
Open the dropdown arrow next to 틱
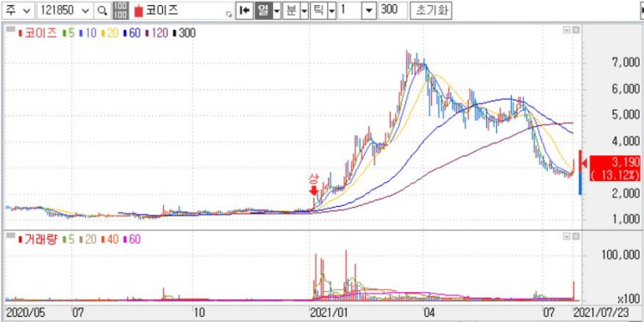[x=331, y=10]
